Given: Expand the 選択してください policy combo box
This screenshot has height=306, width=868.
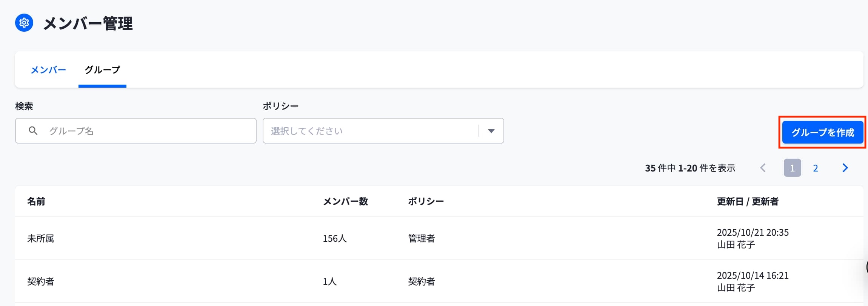Looking at the screenshot, I should [383, 131].
